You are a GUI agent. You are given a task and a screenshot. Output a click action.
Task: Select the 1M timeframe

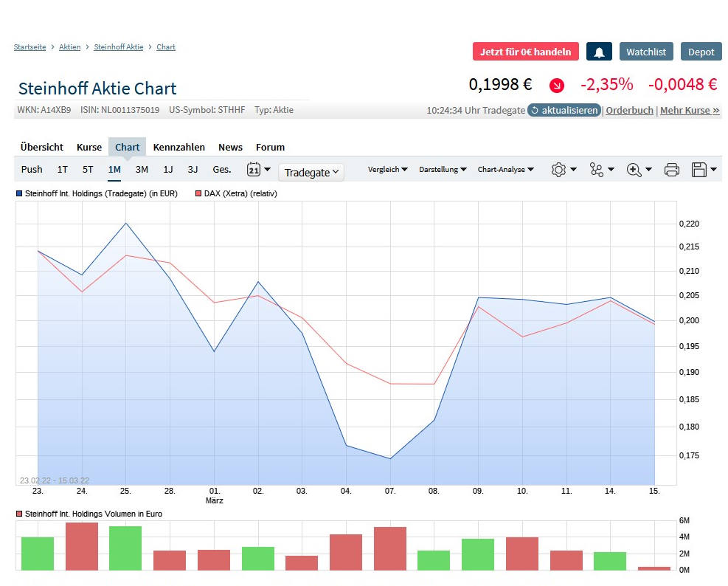pos(114,169)
